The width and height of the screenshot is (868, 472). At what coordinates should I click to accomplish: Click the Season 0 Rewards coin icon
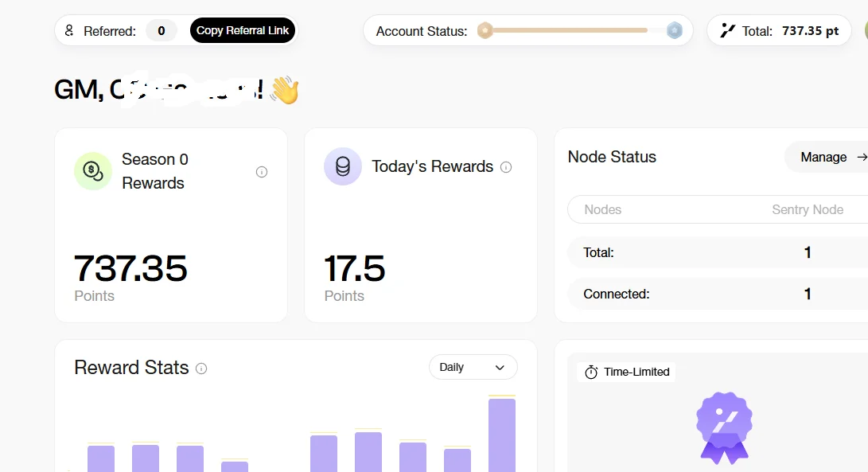[93, 171]
